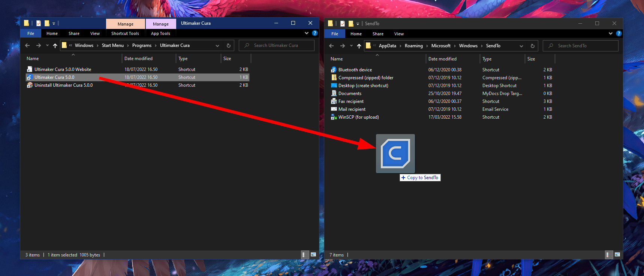Open recent locations dropdown in Cura window
This screenshot has width=644, height=276.
pos(47,45)
